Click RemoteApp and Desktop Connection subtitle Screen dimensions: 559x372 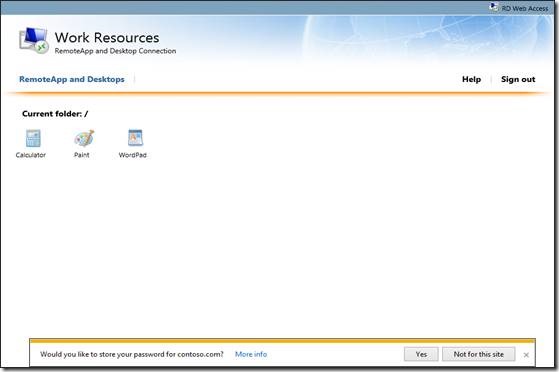click(x=115, y=51)
